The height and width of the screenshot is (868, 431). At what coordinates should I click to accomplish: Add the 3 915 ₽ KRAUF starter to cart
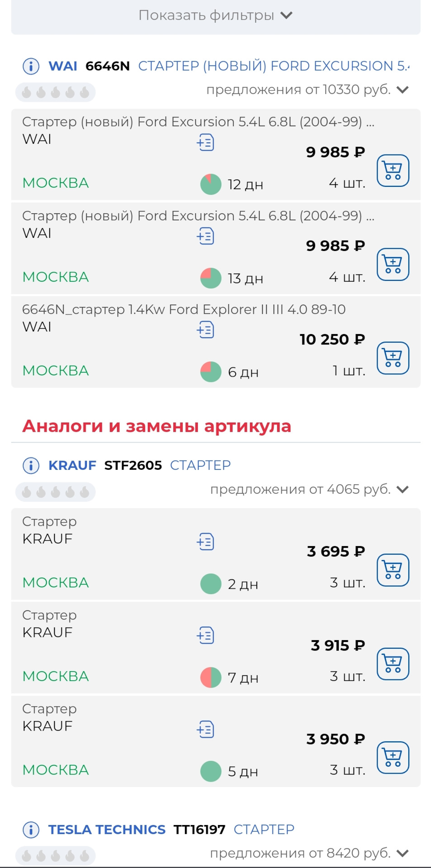[x=393, y=664]
